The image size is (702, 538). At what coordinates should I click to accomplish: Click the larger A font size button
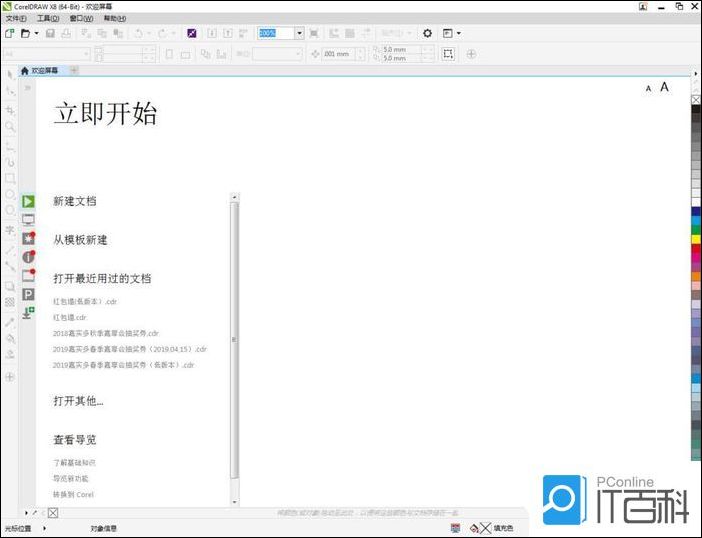[664, 87]
